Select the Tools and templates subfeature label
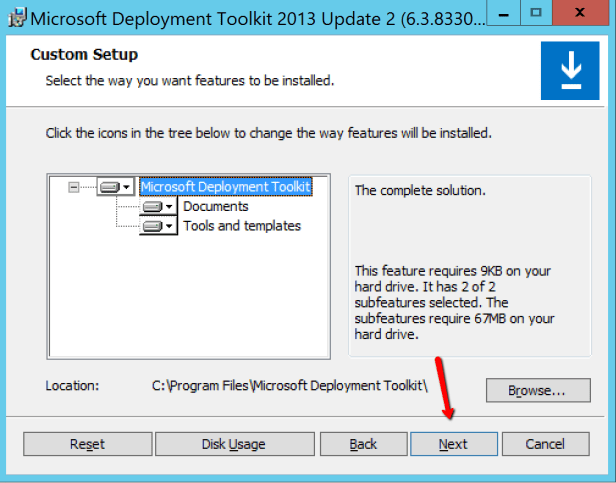Image resolution: width=616 pixels, height=483 pixels. pyautogui.click(x=241, y=226)
